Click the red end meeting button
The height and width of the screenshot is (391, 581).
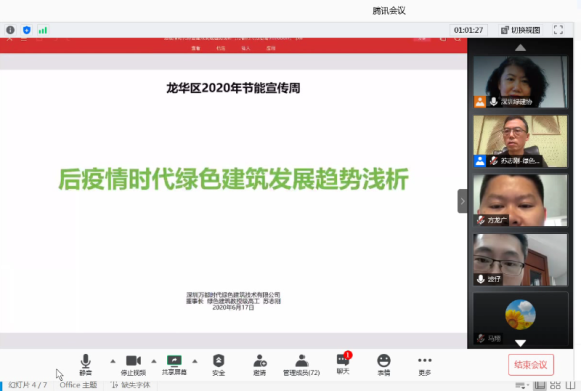(x=531, y=365)
